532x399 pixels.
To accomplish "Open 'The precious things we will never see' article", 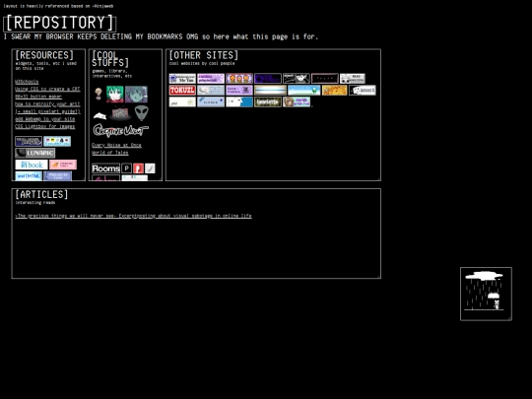I will pyautogui.click(x=133, y=216).
